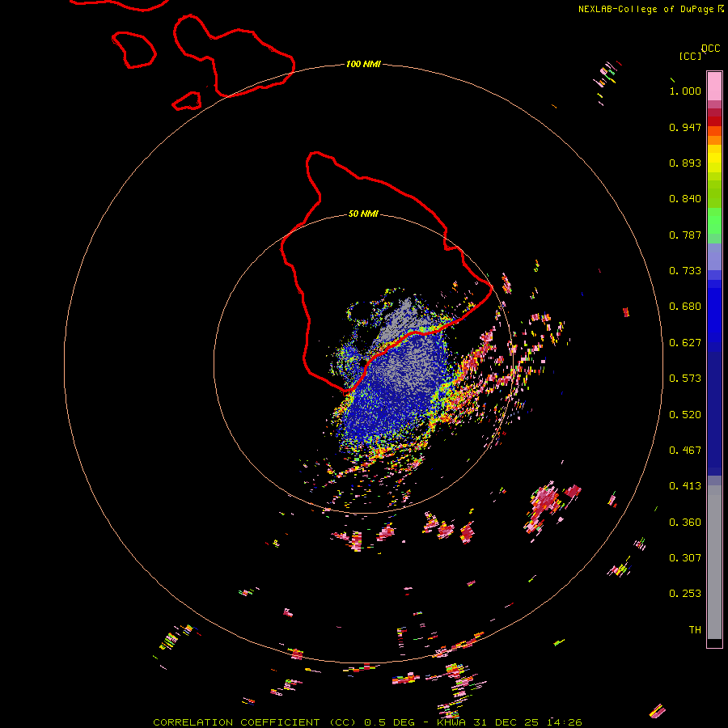Click the QCC label above the legend
Image resolution: width=728 pixels, height=728 pixels.
coord(710,49)
